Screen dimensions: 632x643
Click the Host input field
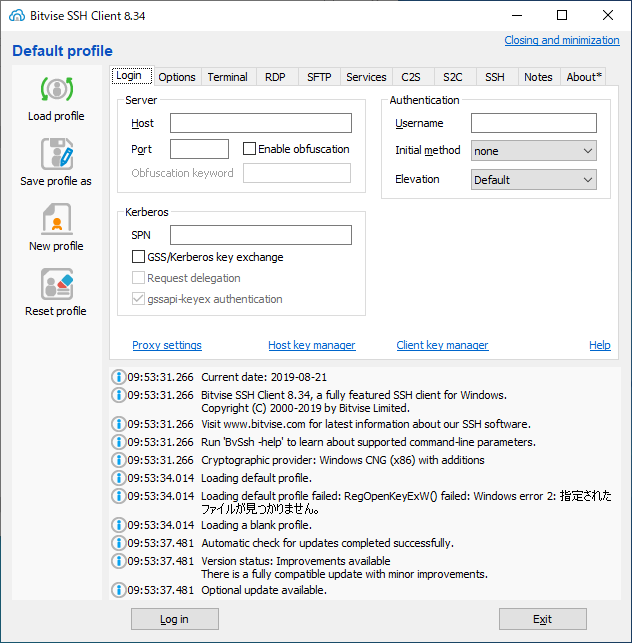coord(261,123)
